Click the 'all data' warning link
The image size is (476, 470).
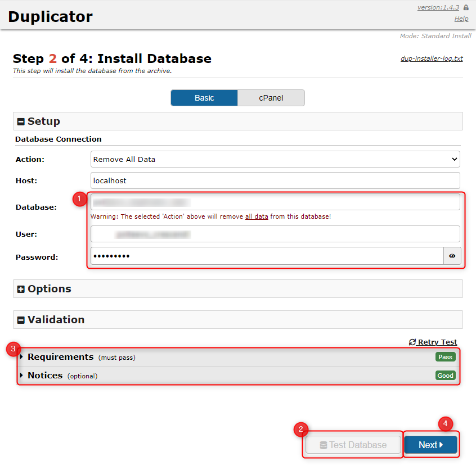[x=257, y=216]
